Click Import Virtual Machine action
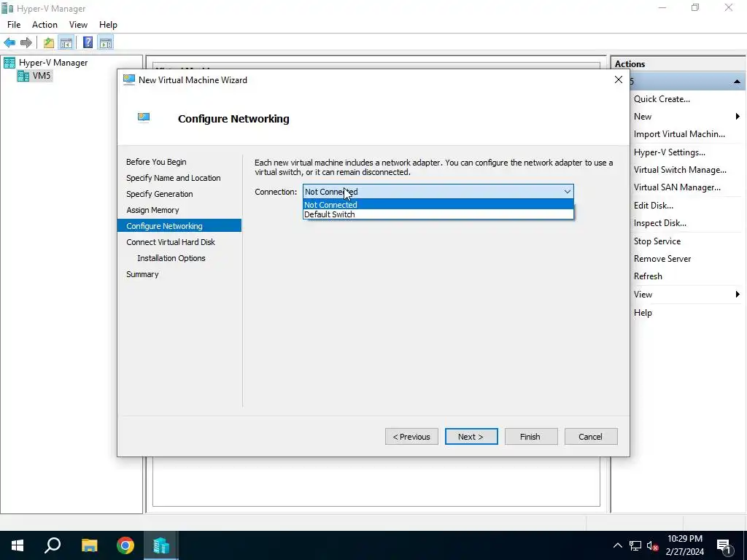The height and width of the screenshot is (560, 747). pyautogui.click(x=679, y=134)
